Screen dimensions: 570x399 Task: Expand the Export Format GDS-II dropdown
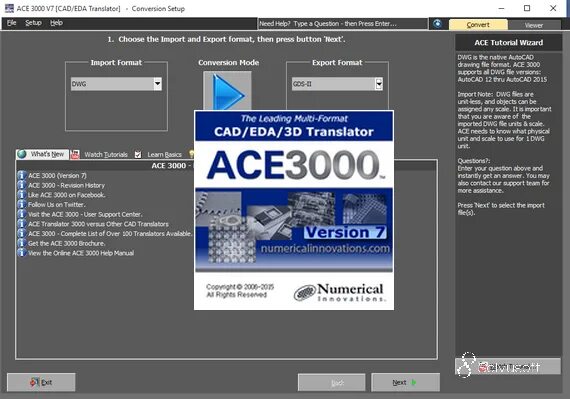379,84
